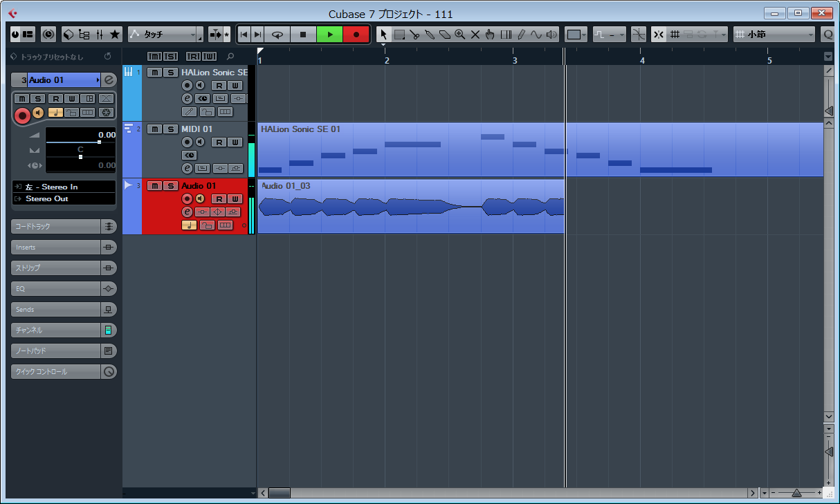Enable Write automation on Audio 01 track
840x504 pixels.
click(235, 199)
